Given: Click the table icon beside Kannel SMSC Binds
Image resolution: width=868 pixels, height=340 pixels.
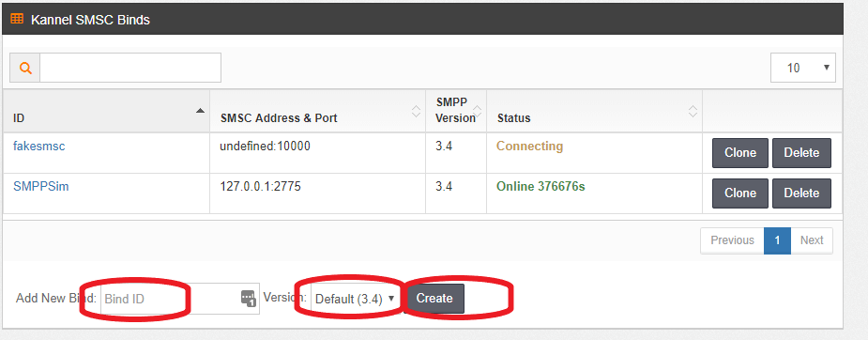Looking at the screenshot, I should click(17, 20).
